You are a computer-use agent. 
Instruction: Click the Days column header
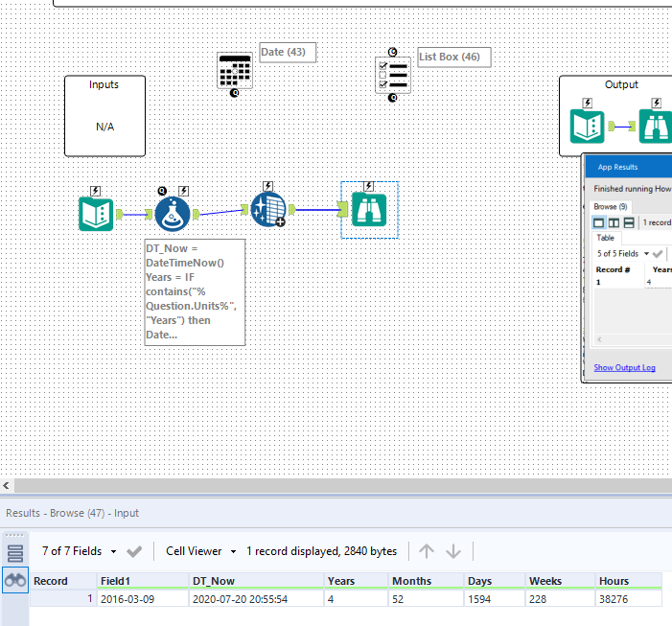[x=495, y=581]
